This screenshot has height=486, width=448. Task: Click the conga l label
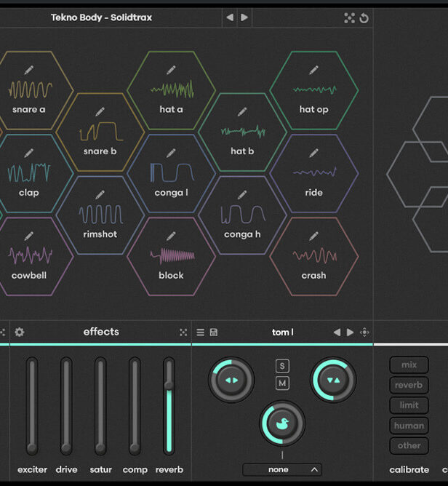[x=171, y=193]
